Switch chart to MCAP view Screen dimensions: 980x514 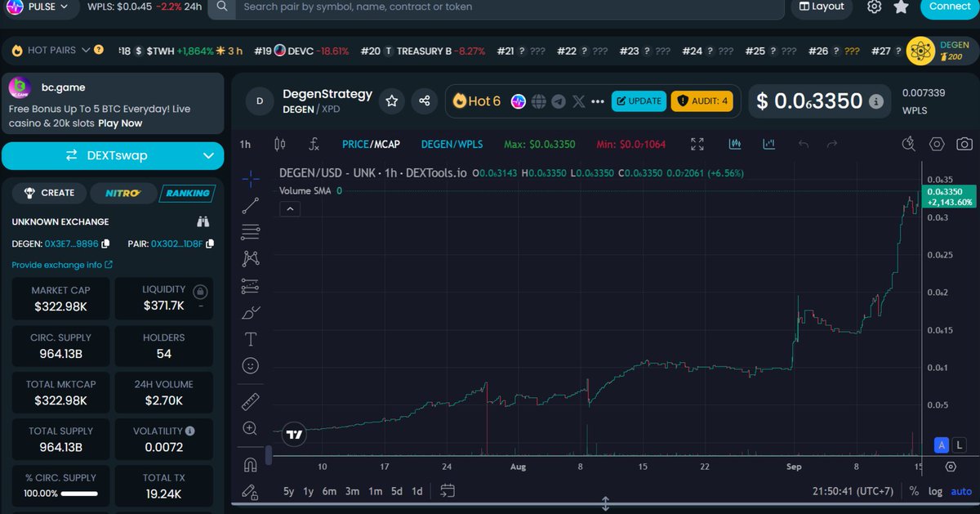pyautogui.click(x=386, y=145)
